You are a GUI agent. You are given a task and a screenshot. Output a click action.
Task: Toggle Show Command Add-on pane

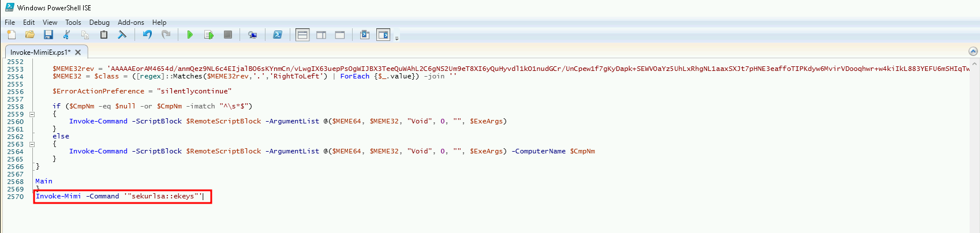pos(383,35)
